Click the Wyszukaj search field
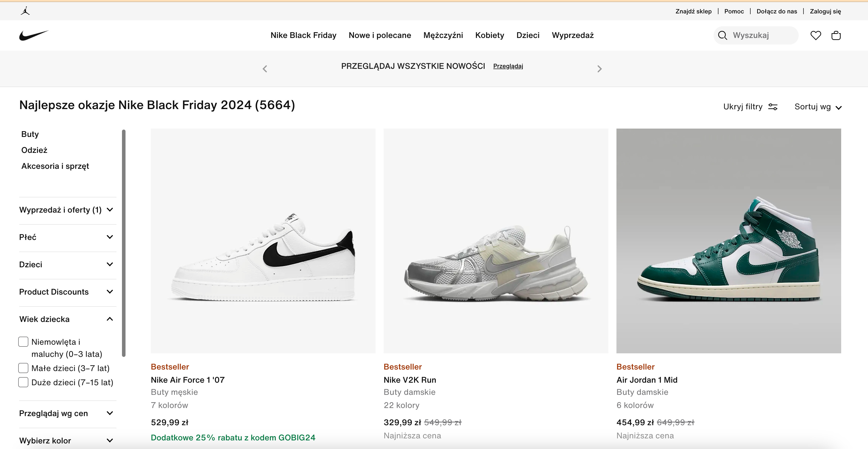Screen dimensions: 868x449 756,35
